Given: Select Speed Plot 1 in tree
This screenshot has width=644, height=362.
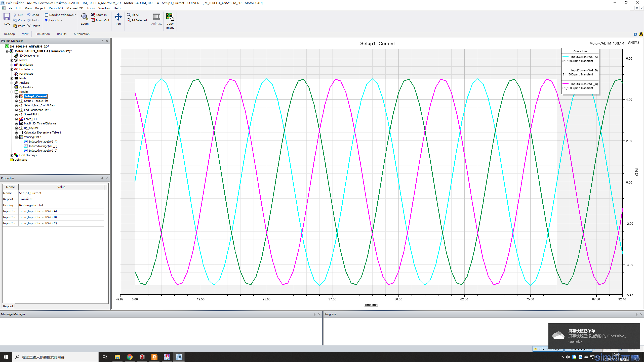Looking at the screenshot, I should point(32,114).
